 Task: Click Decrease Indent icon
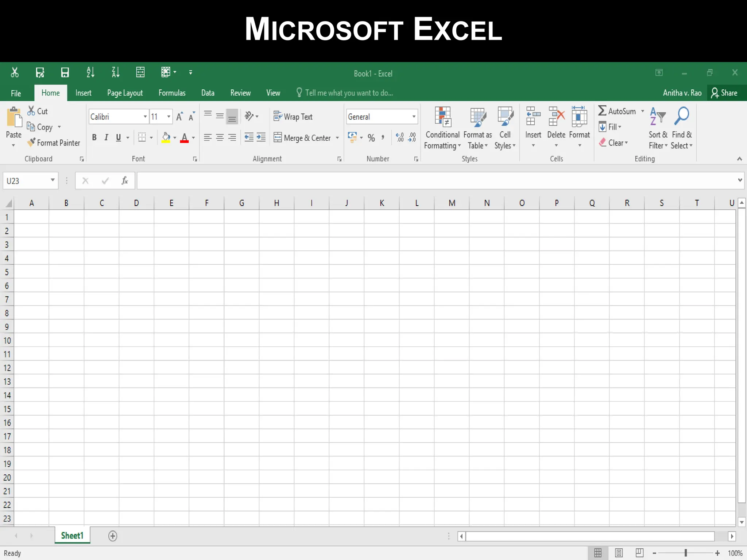pyautogui.click(x=249, y=137)
